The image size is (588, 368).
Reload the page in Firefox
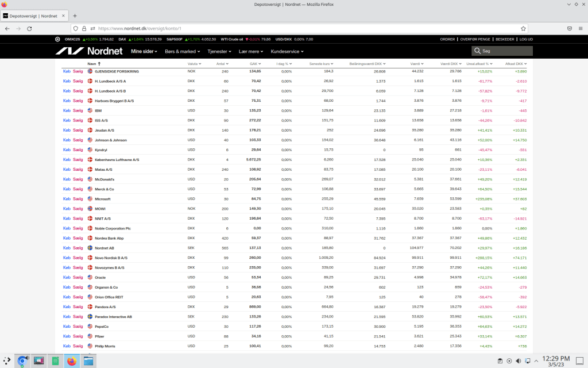click(x=29, y=28)
